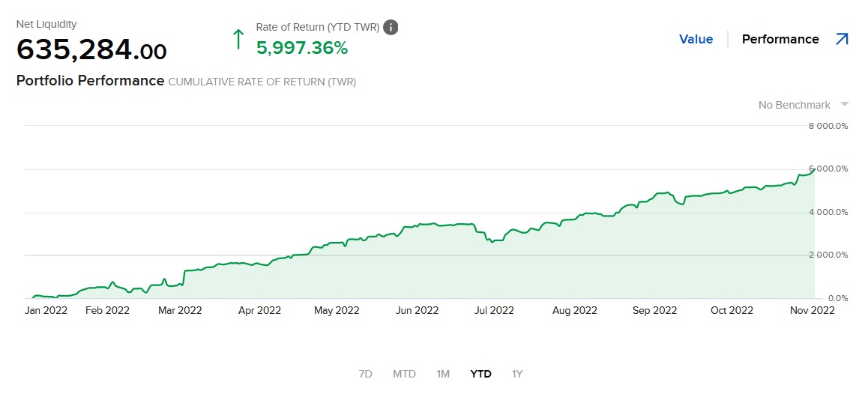Click the Nov 2022 axis label

812,310
